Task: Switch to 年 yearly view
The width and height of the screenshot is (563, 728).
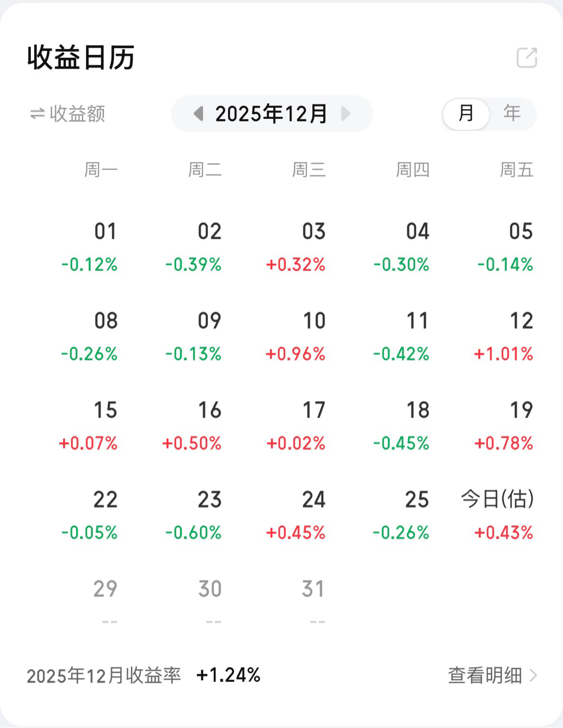Action: pos(512,114)
